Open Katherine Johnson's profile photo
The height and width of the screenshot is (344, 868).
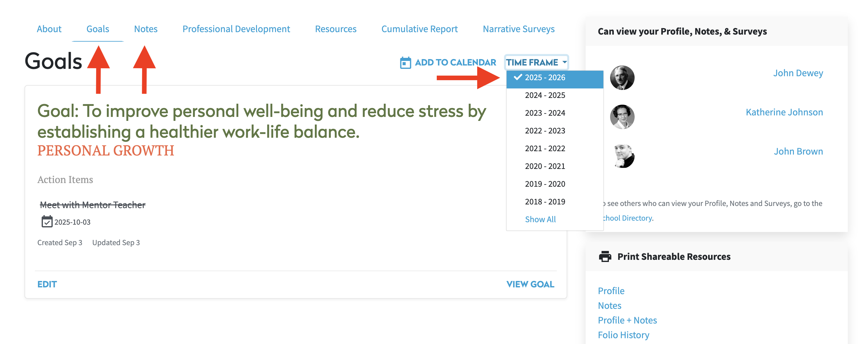pos(622,117)
